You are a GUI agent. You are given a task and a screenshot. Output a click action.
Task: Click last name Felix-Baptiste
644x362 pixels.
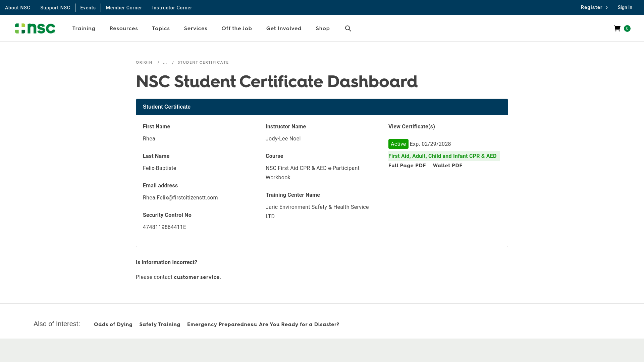[159, 168]
